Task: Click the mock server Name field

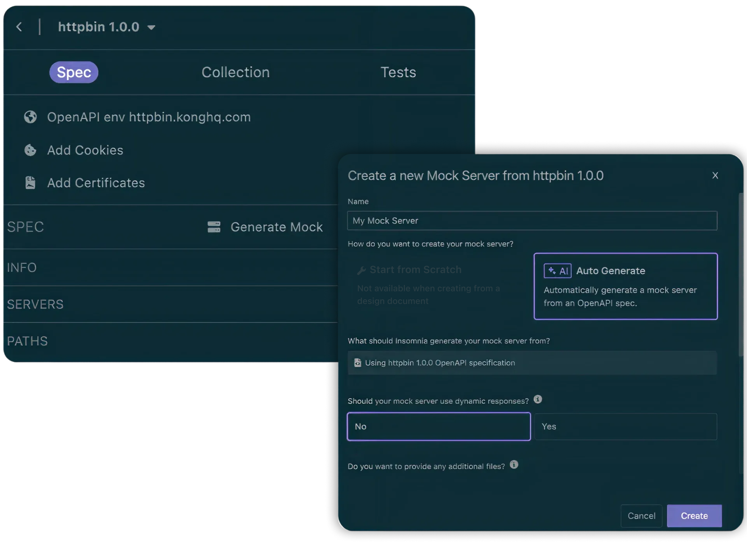Action: [532, 221]
